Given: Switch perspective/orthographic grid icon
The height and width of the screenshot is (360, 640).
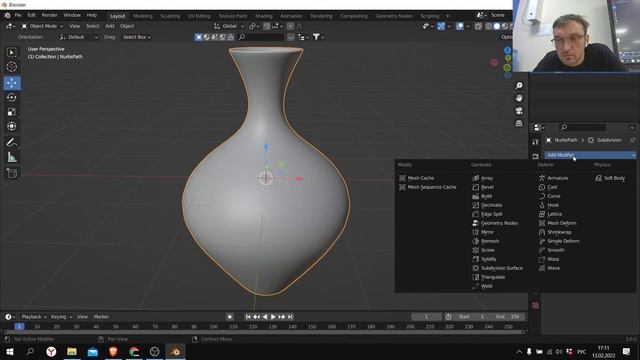Looking at the screenshot, I should [519, 123].
